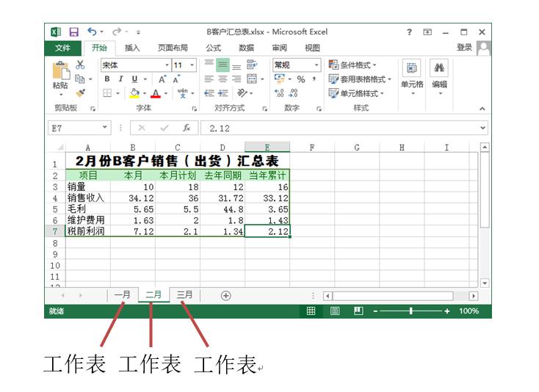Undo the last action
This screenshot has height=392, width=539.
pyautogui.click(x=92, y=32)
